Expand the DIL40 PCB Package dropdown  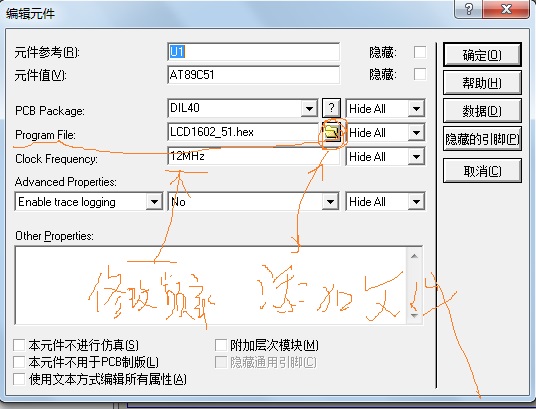click(309, 109)
